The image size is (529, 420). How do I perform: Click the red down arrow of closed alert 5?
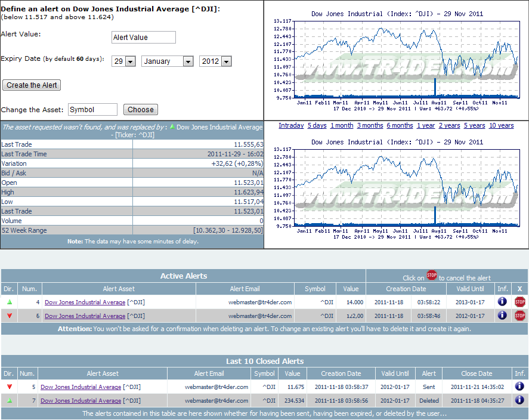pos(10,387)
